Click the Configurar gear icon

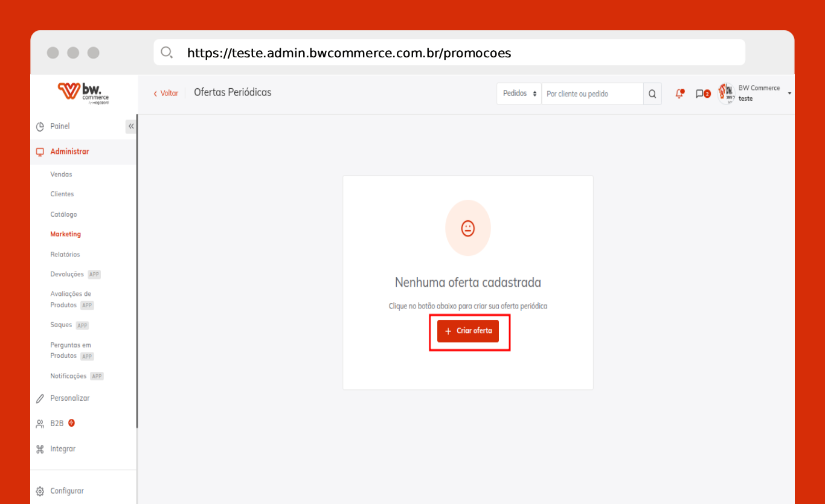click(40, 491)
